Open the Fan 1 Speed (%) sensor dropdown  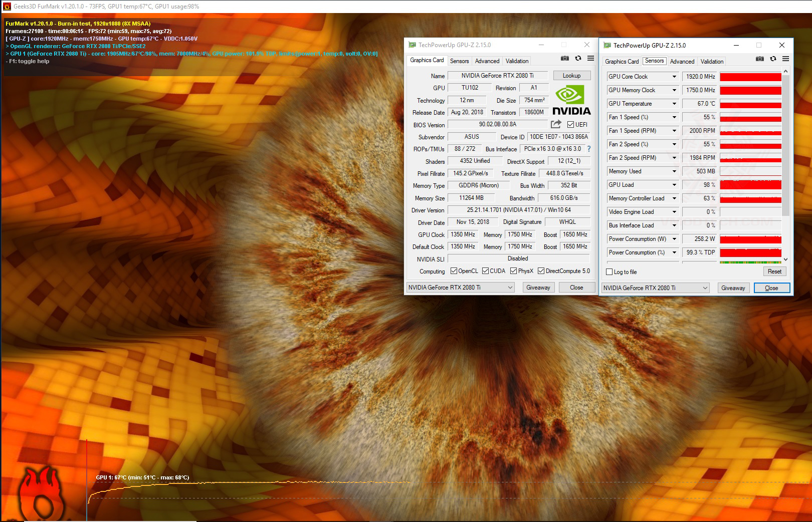coord(674,117)
